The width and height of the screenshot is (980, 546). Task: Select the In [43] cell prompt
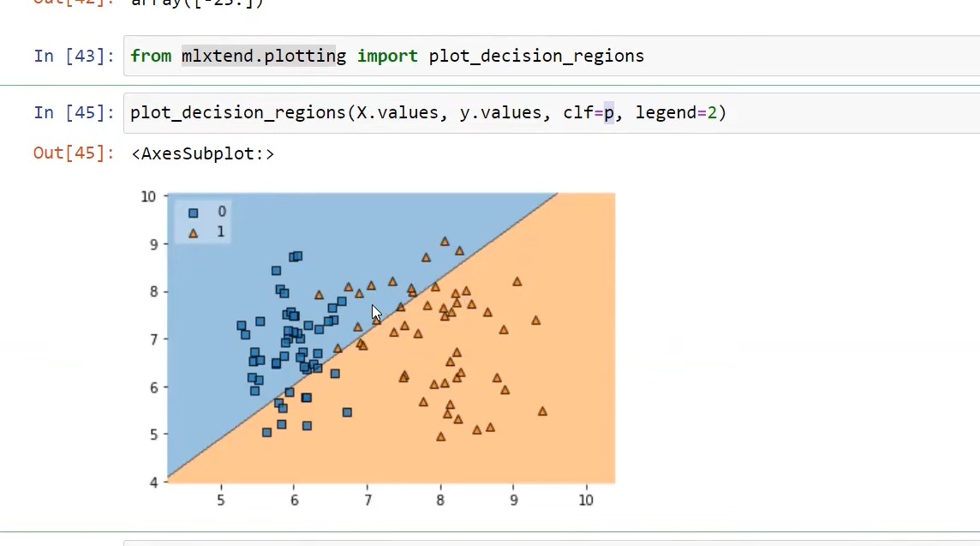tap(74, 57)
